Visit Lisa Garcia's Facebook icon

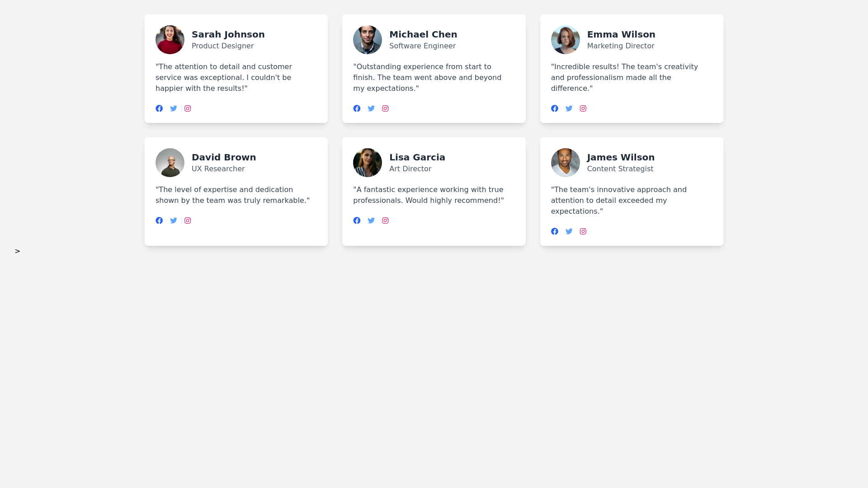coord(357,221)
